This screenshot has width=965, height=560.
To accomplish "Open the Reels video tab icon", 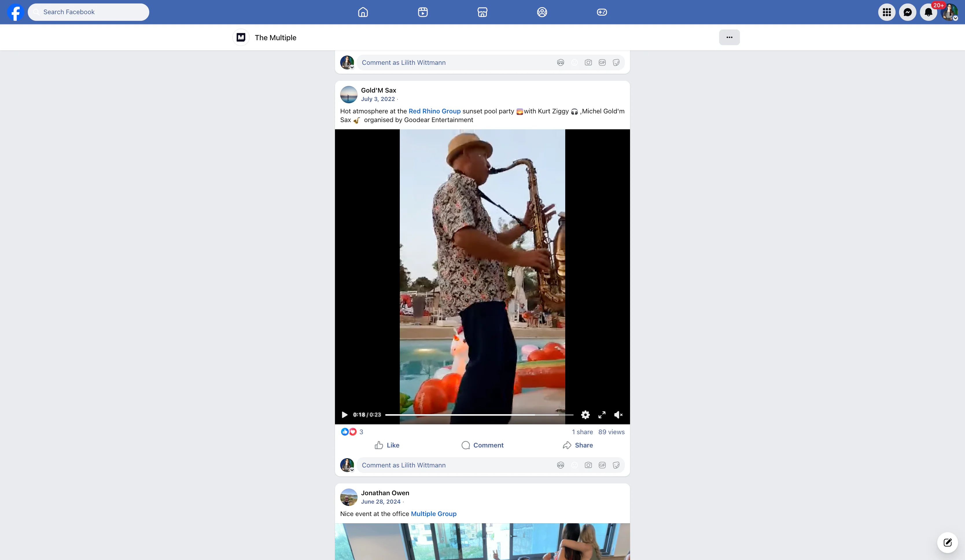I will coord(423,12).
